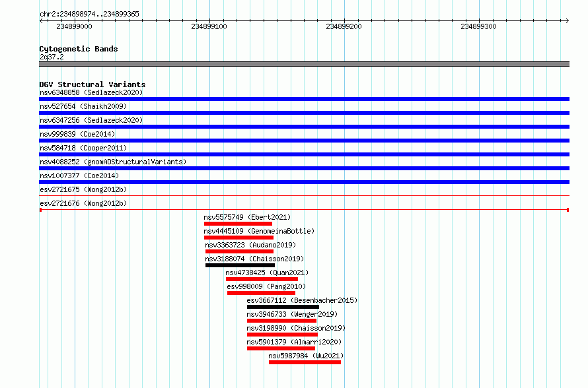Open the nsv3363723 (Audano2019) label
The image size is (588, 388).
[250, 245]
